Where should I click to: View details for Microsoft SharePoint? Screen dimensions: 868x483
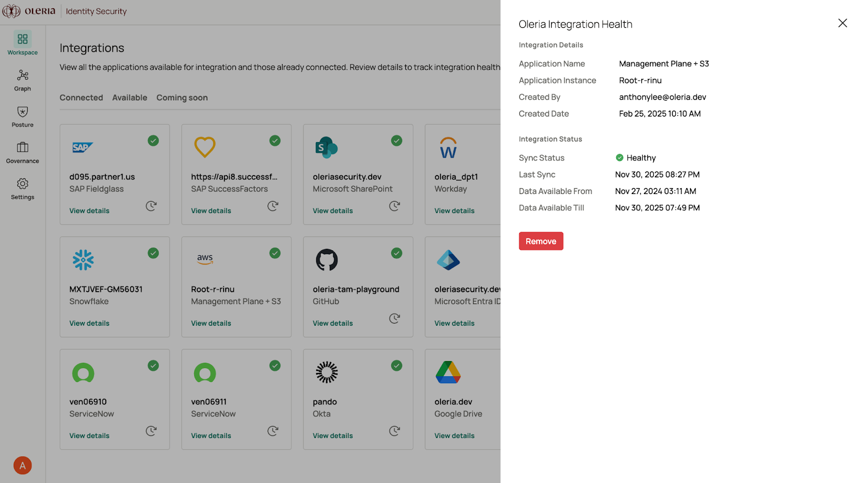[x=333, y=211]
